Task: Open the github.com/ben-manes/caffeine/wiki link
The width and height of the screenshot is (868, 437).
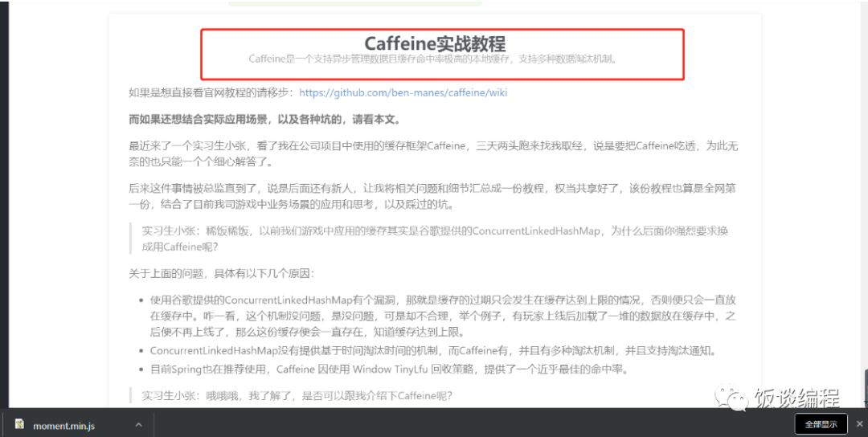Action: click(x=403, y=93)
